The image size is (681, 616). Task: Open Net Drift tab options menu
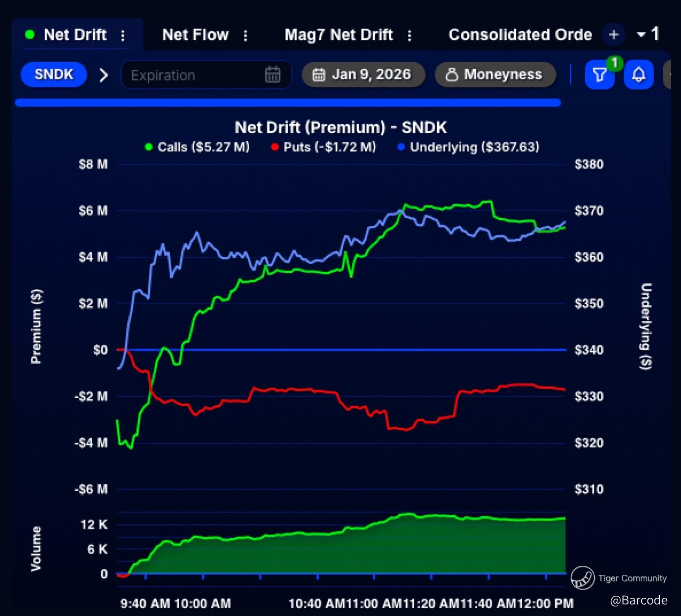(123, 35)
